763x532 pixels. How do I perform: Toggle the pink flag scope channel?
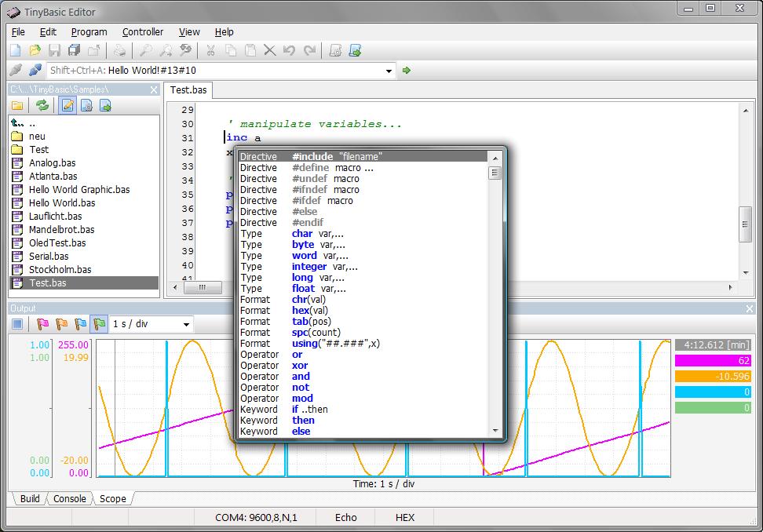(42, 324)
